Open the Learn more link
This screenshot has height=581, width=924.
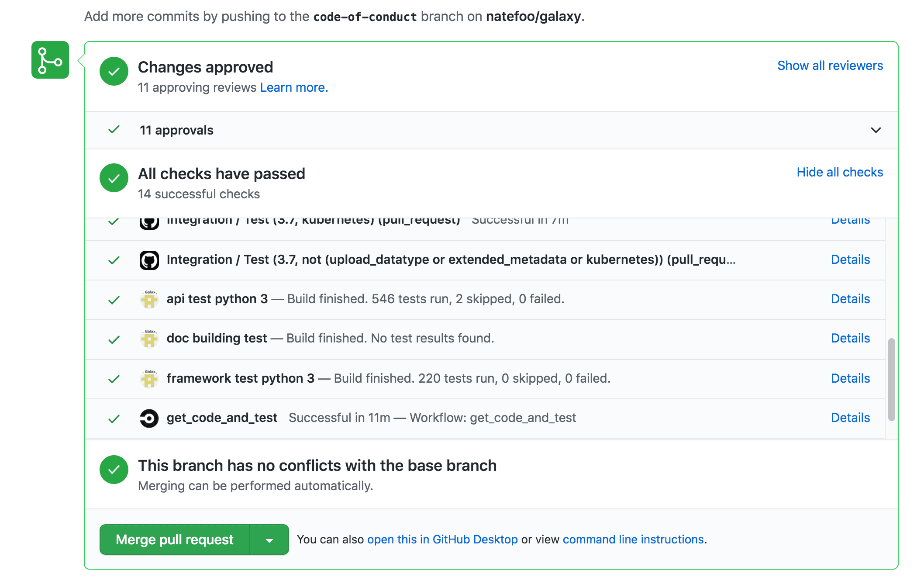point(294,87)
